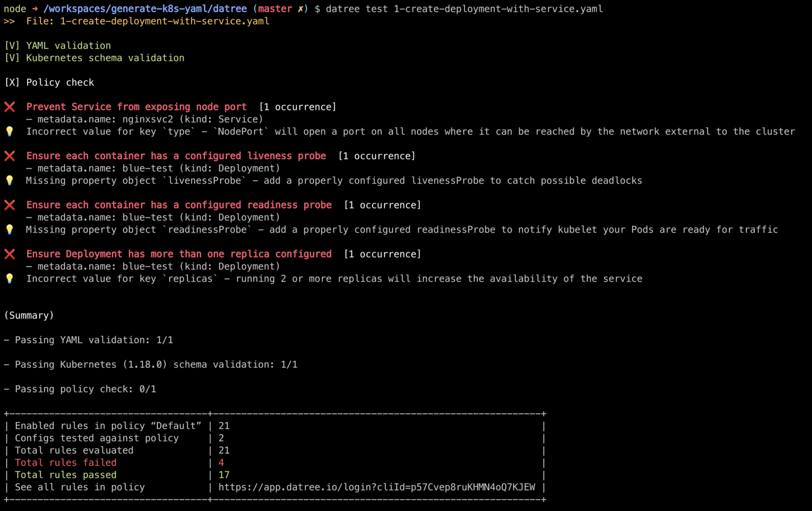Click the red X icon beside the replica rule
The image size is (812, 511).
coord(10,254)
